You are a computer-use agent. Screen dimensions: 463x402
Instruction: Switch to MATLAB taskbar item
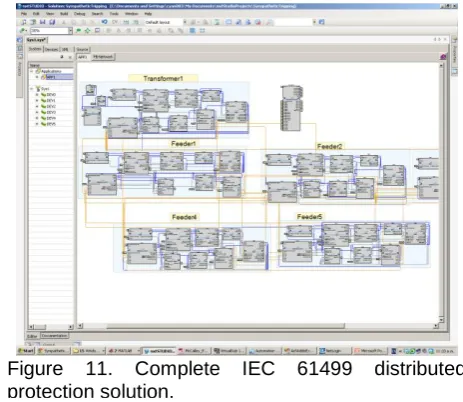[x=123, y=351]
